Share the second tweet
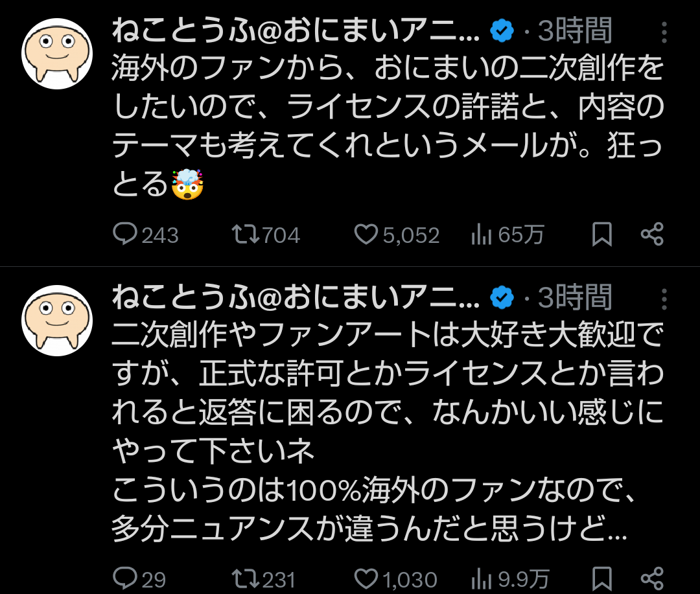This screenshot has width=700, height=594. 652,578
